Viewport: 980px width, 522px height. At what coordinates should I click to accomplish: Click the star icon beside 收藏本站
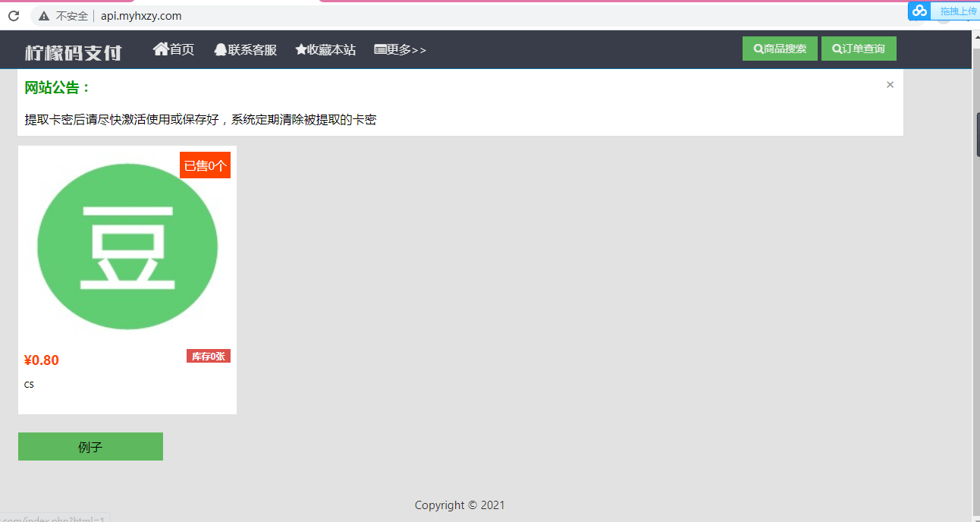point(301,50)
